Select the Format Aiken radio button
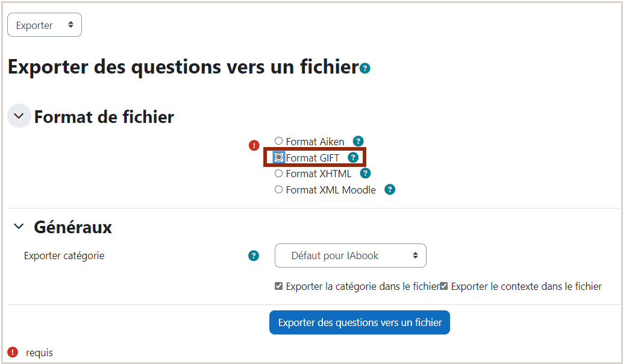The height and width of the screenshot is (364, 623). pyautogui.click(x=278, y=140)
